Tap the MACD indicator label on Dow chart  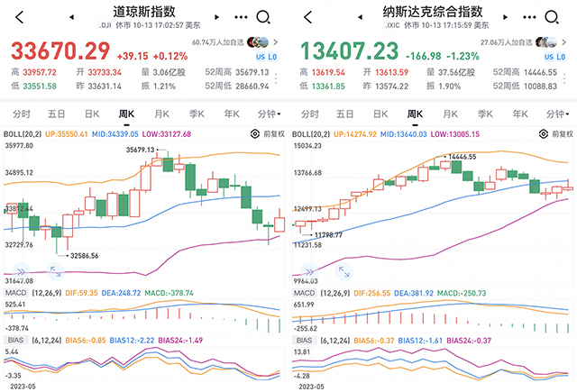(x=16, y=293)
